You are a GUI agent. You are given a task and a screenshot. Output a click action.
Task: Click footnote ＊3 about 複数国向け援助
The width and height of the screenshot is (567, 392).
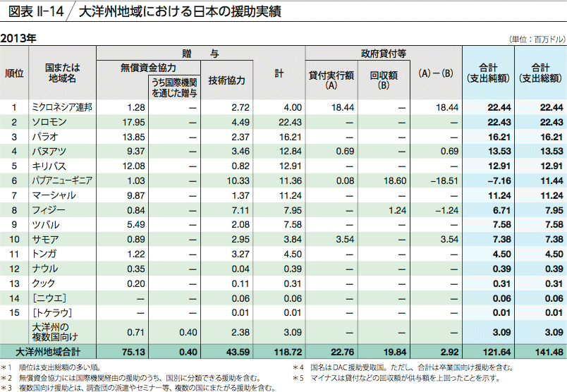pos(138,388)
